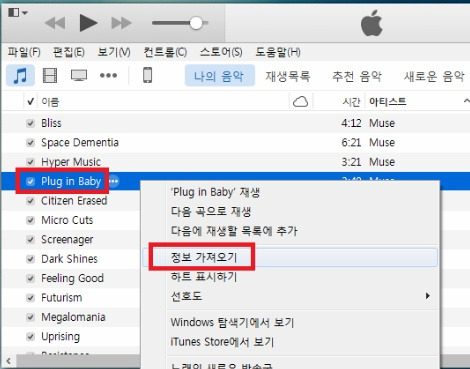This screenshot has height=369, width=470.
Task: Click the checkmark column header
Action: click(x=30, y=101)
